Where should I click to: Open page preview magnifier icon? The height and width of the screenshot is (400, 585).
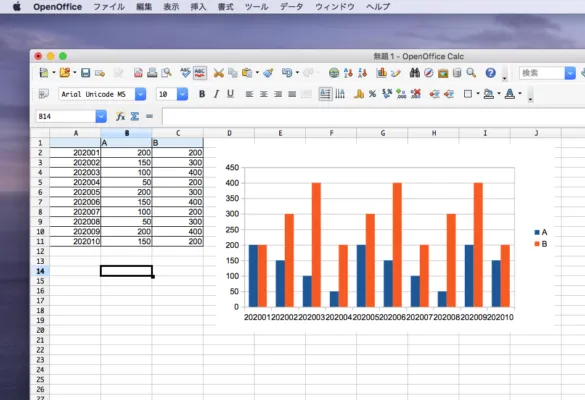[166, 72]
